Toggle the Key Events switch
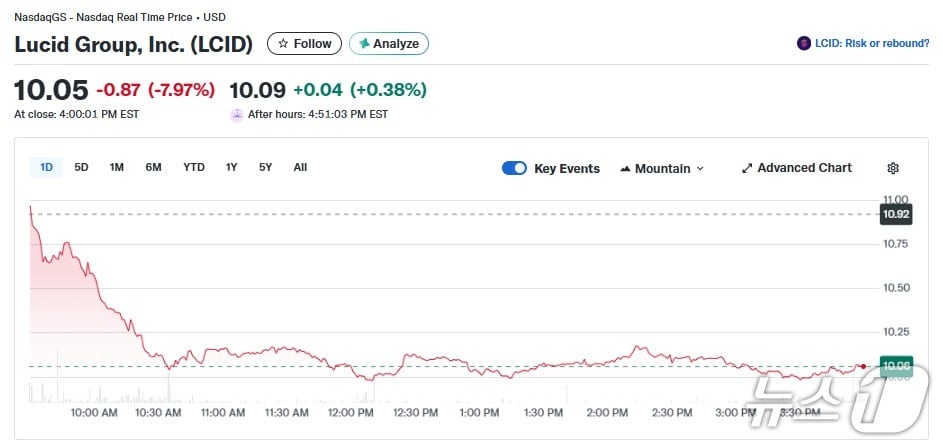Screen dimensions: 943x447 tap(514, 168)
